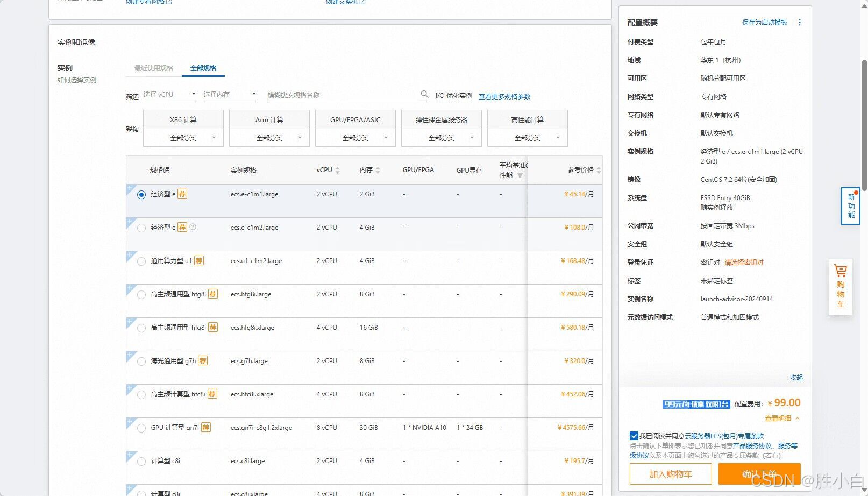Select the ecs.hfc8i.xlarge radio button
Screen dimensions: 868x496
point(141,395)
